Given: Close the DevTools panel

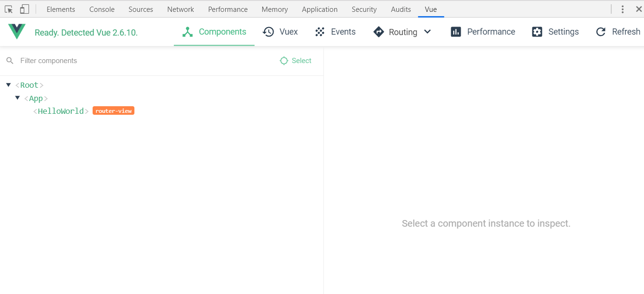Looking at the screenshot, I should coord(638,9).
